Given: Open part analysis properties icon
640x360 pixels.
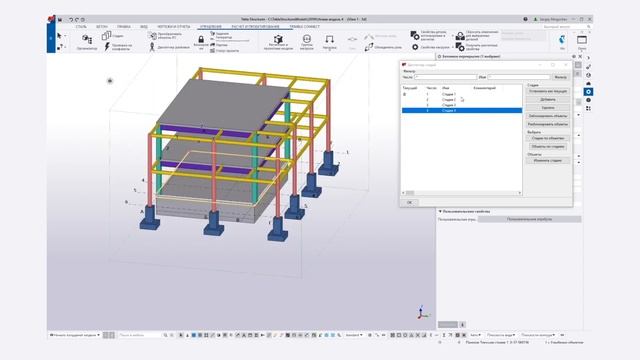Looking at the screenshot, I should tap(415, 36).
